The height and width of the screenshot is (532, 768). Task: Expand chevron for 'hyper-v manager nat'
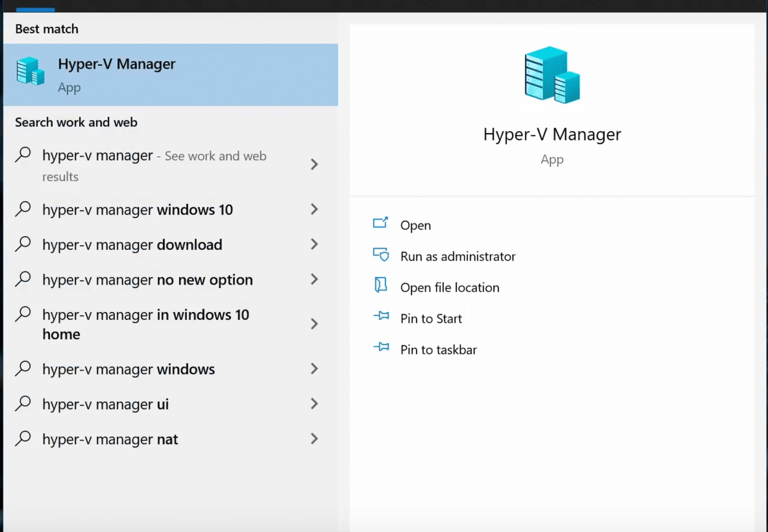[314, 439]
